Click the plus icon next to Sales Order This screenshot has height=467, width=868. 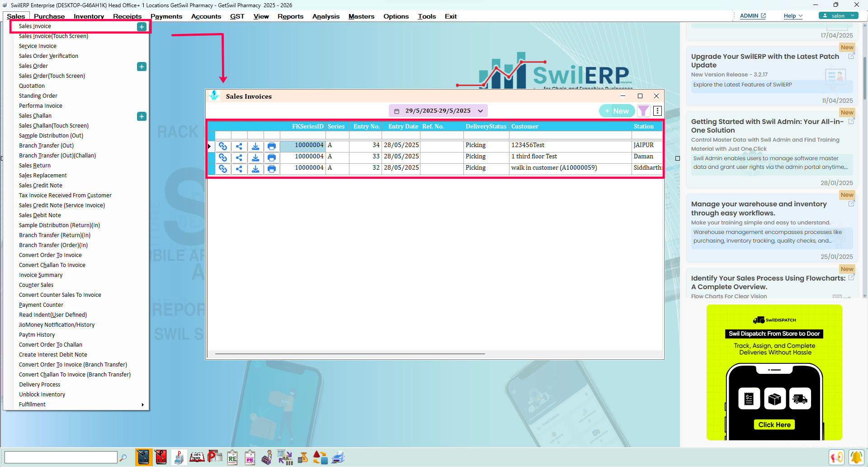click(142, 67)
